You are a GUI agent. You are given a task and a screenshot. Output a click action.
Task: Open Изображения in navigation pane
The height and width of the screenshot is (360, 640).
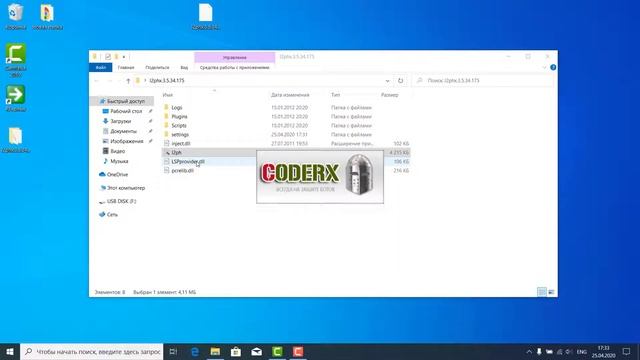point(127,141)
